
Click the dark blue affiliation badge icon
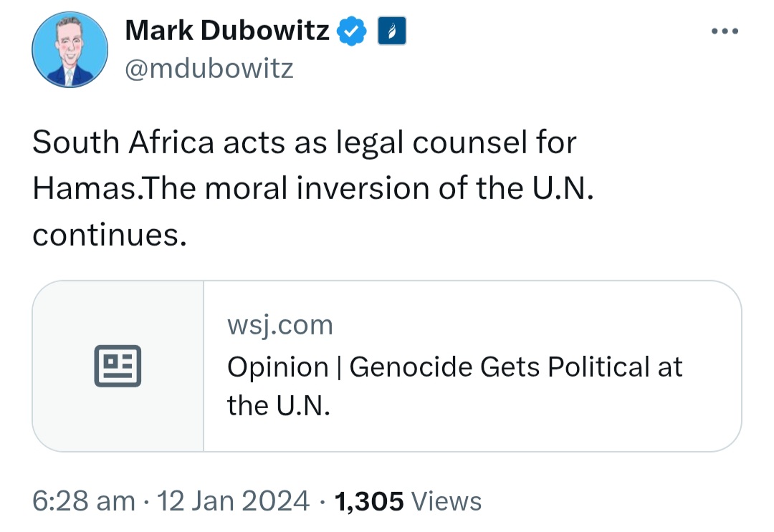tap(392, 31)
